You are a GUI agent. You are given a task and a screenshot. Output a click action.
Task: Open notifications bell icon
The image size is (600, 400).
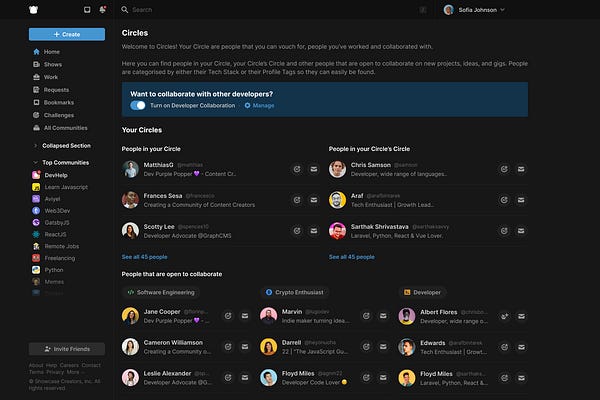click(103, 10)
